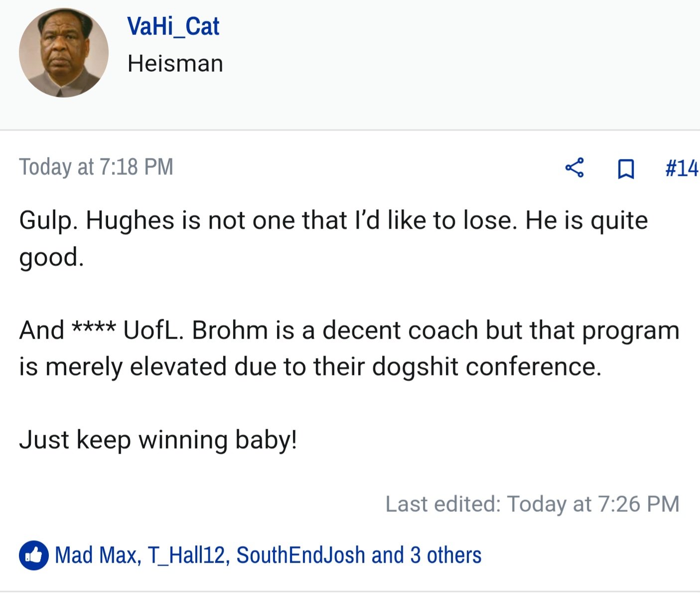Viewport: 700px width, 615px height.
Task: Open the VaHi_Cat username link
Action: tap(173, 26)
